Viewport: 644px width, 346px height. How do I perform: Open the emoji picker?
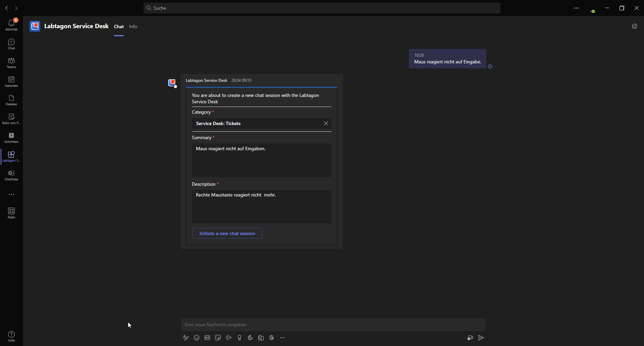pos(197,338)
